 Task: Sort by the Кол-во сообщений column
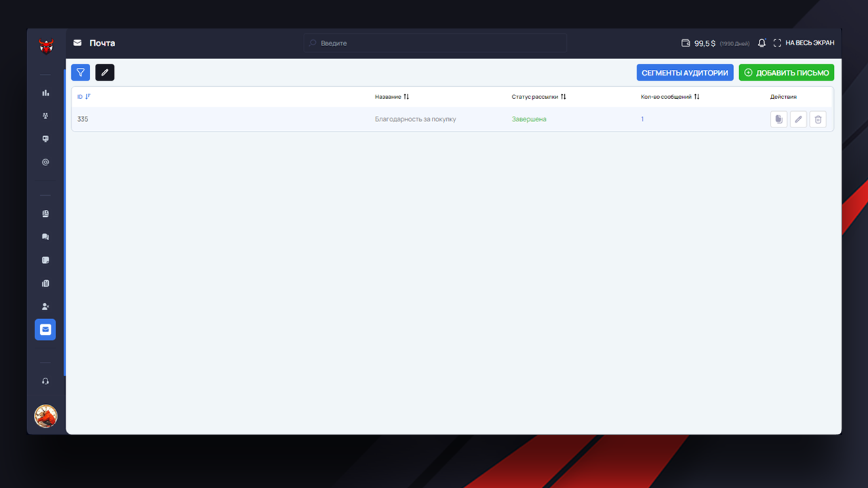point(670,97)
